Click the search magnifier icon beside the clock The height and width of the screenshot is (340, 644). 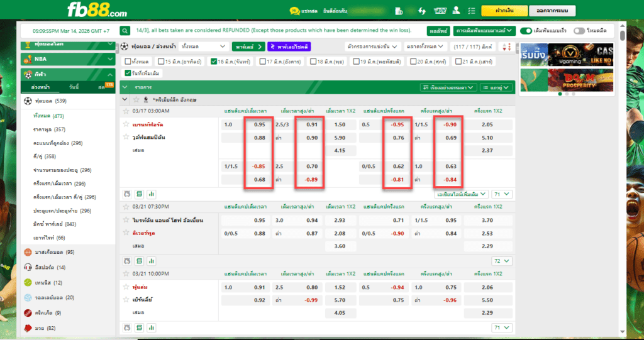(x=125, y=31)
